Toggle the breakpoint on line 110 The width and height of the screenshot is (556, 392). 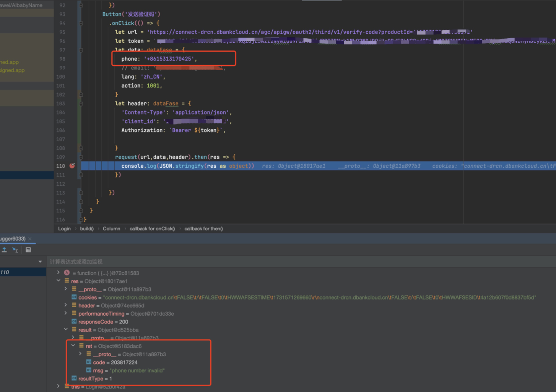pyautogui.click(x=72, y=166)
